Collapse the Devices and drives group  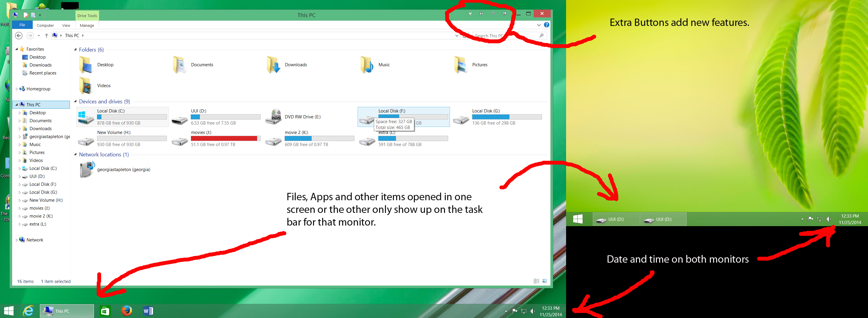coord(75,101)
